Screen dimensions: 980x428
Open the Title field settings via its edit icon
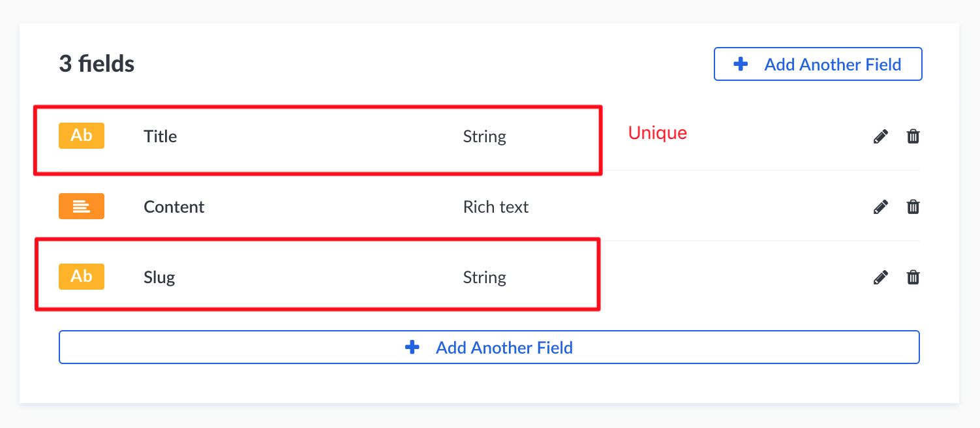pyautogui.click(x=880, y=136)
